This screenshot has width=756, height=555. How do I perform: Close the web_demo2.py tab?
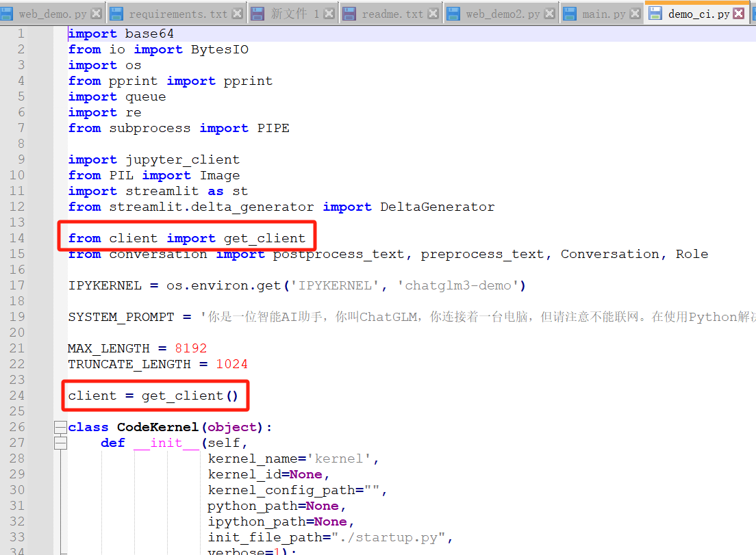(549, 14)
